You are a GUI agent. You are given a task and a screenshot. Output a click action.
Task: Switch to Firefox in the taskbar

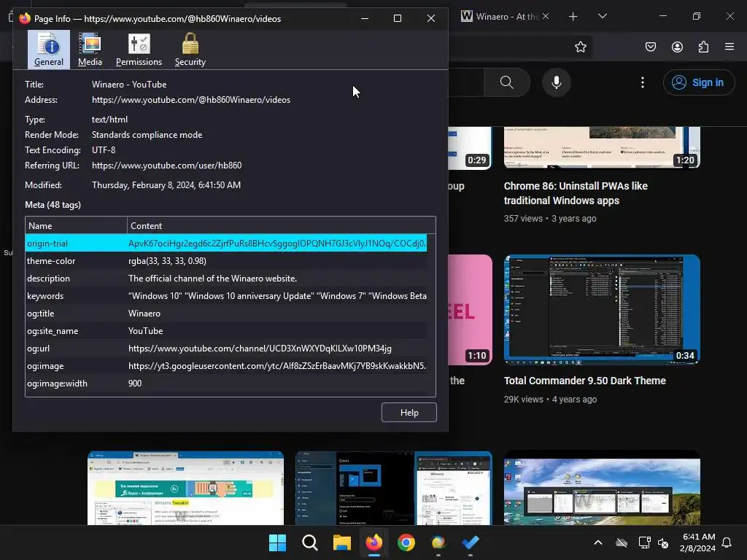point(374,542)
